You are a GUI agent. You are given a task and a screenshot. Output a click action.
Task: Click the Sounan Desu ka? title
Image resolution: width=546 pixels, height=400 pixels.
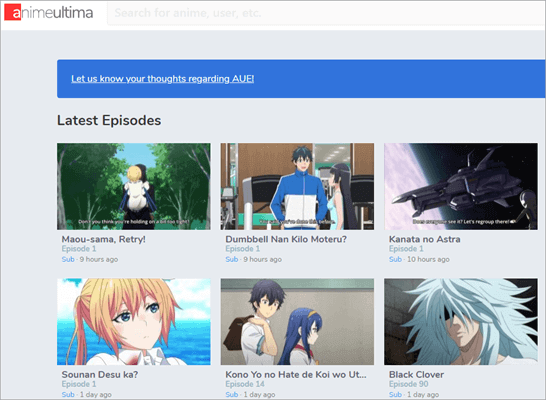pyautogui.click(x=100, y=375)
